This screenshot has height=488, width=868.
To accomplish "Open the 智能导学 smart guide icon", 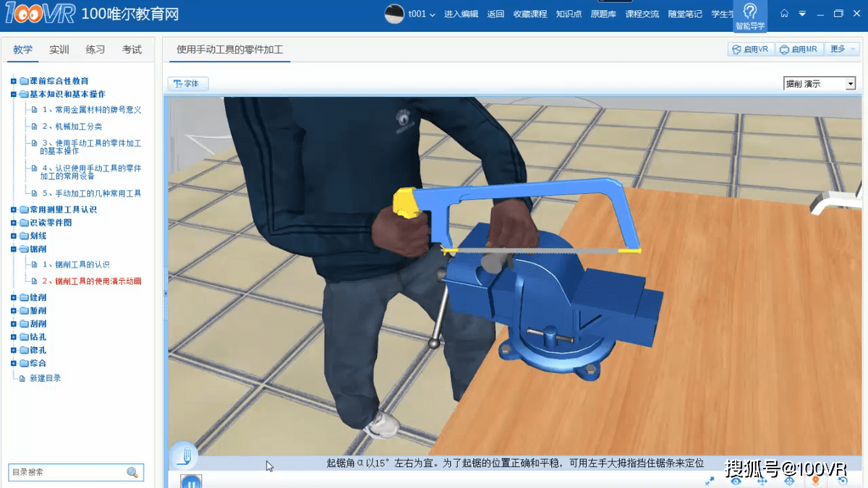I will pyautogui.click(x=749, y=16).
